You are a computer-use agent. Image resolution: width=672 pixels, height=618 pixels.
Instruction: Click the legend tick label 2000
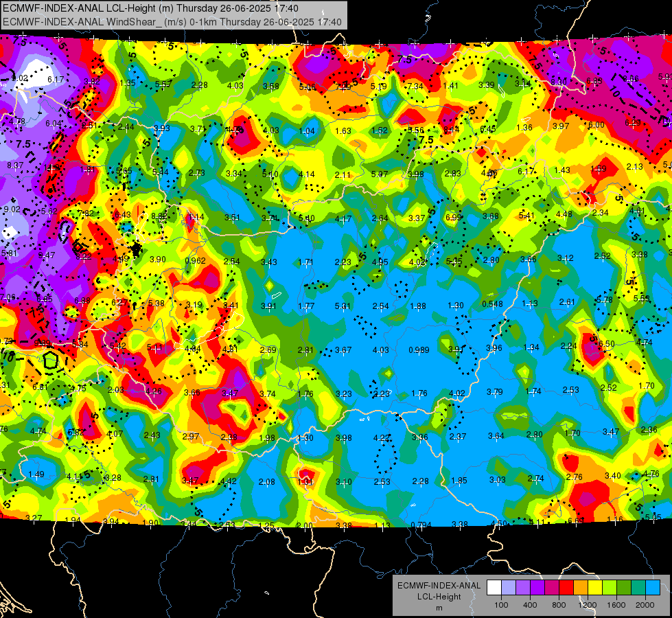pos(645,605)
